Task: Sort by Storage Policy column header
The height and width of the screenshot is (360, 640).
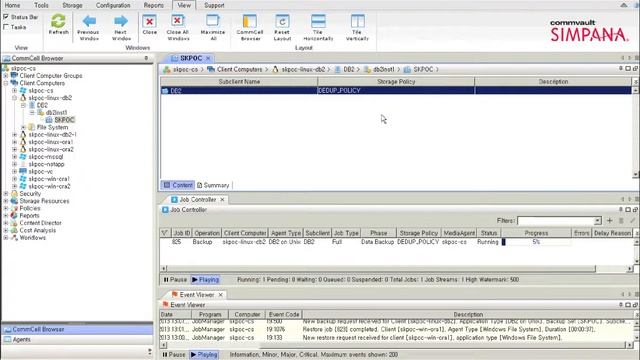Action: pyautogui.click(x=396, y=82)
